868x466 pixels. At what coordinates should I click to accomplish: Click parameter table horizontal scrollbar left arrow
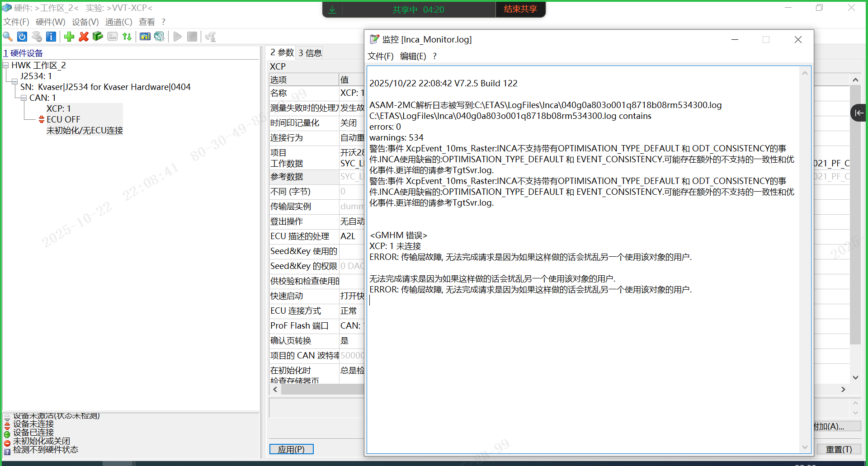[x=275, y=389]
